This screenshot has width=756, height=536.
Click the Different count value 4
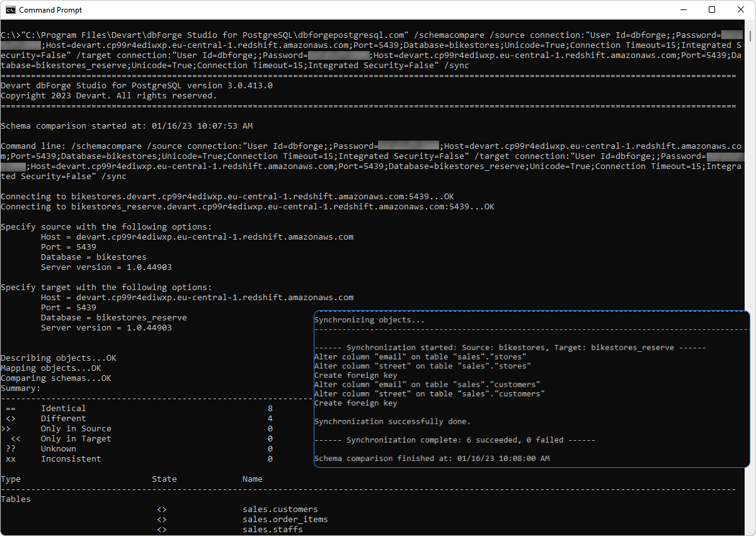[270, 419]
